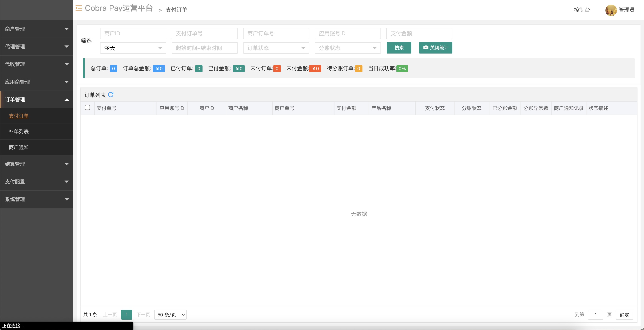Expand the 商户管理 menu arrow
The height and width of the screenshot is (330, 644).
67,29
